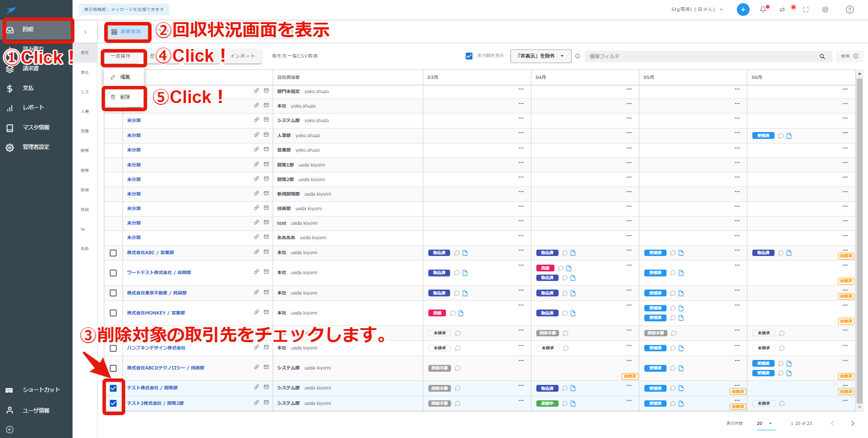Uncheck the テスト2株式会社 / 開発2部 row checkbox
Viewport: 868px width, 438px height.
click(x=113, y=403)
